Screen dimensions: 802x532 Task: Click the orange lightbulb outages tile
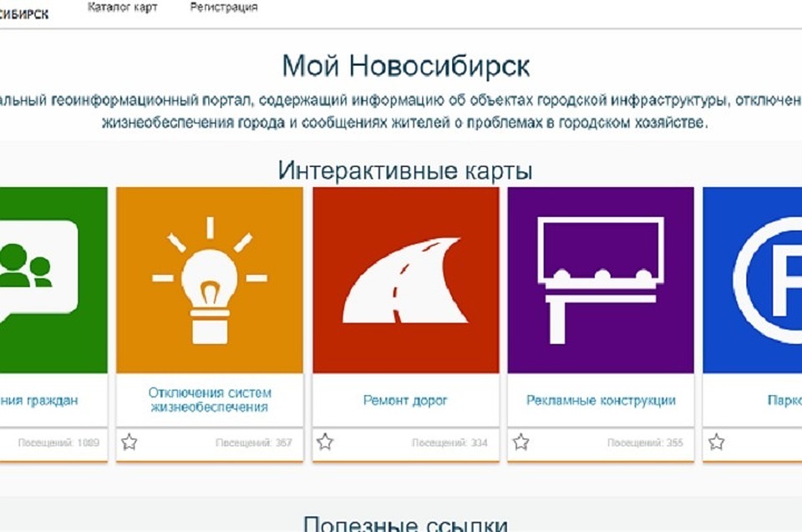210,280
